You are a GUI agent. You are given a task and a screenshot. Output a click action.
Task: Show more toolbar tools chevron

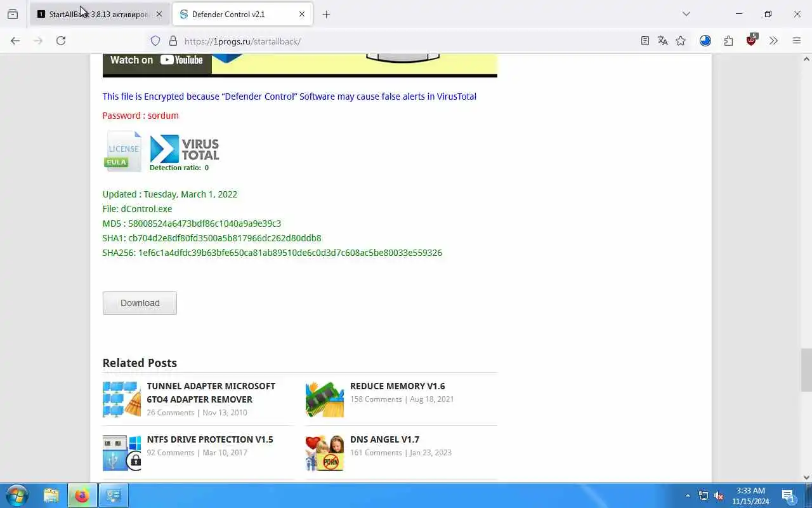point(773,41)
